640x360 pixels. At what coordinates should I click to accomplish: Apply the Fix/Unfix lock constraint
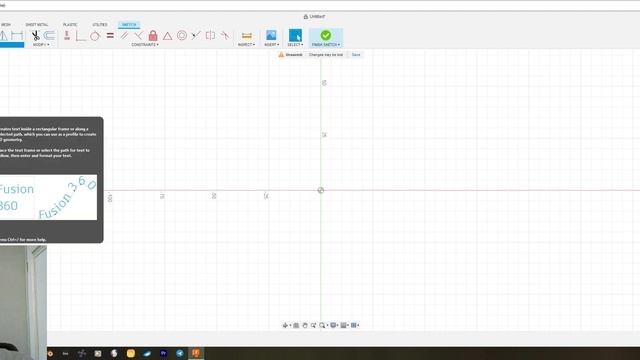[x=153, y=36]
